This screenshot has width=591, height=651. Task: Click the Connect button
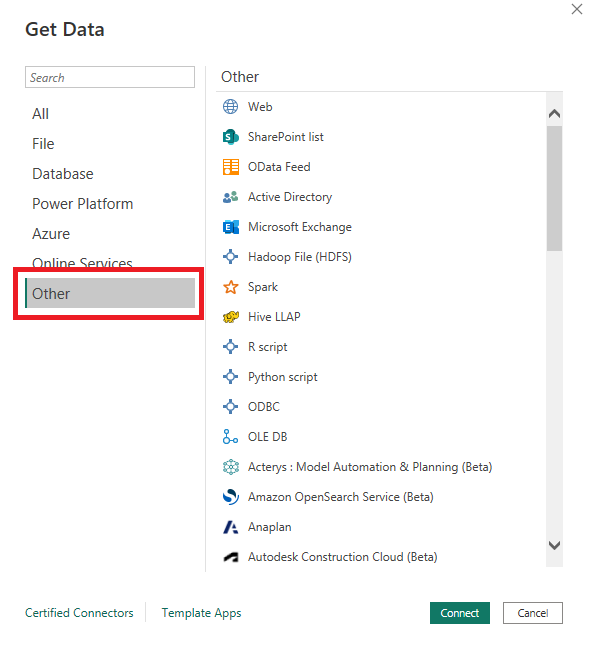pos(460,613)
